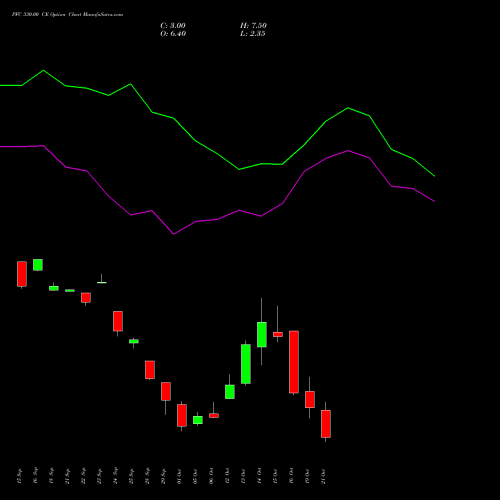Click the 15 Sep date label
This screenshot has height=500, width=500.
pos(19,476)
